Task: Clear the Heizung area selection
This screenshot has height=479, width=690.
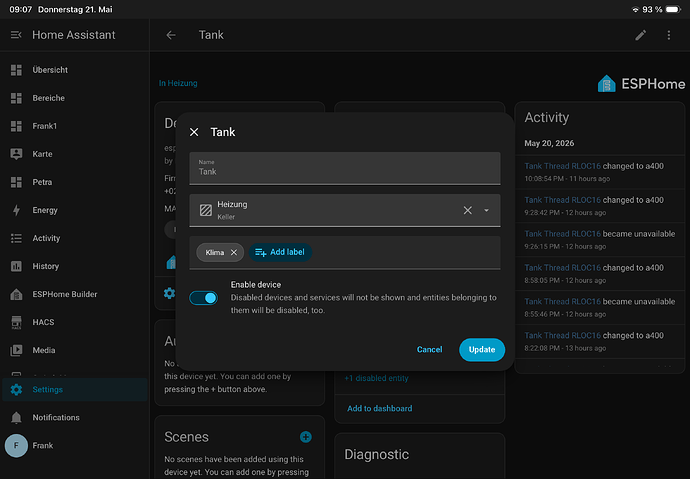Action: pos(467,210)
